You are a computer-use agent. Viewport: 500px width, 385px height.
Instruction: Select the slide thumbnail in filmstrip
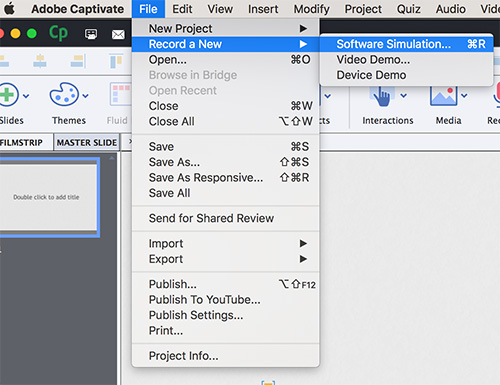[x=47, y=197]
